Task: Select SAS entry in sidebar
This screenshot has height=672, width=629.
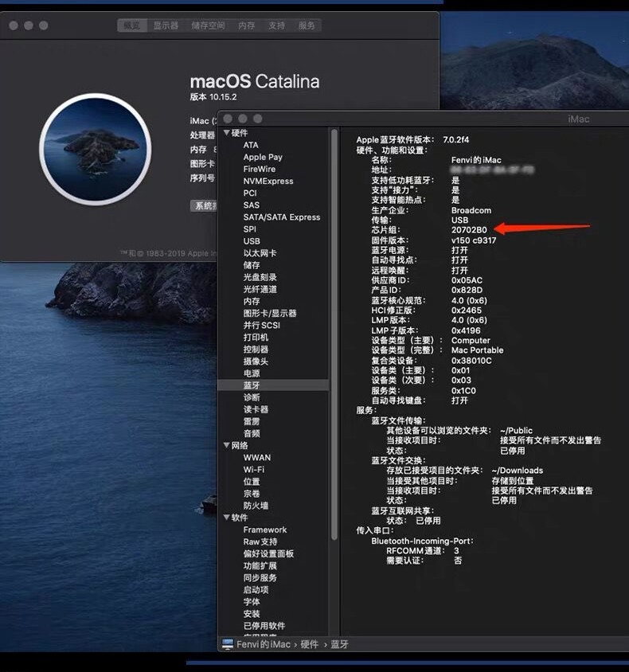Action: tap(251, 205)
